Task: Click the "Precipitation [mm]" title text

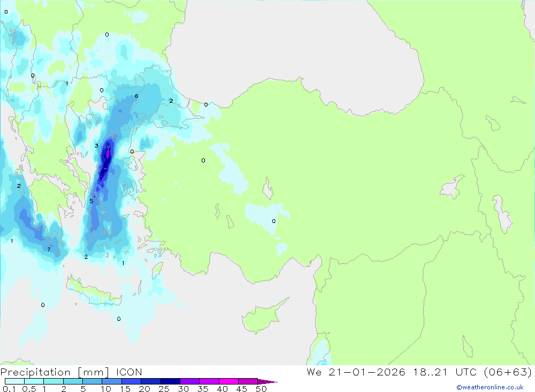Action: [55, 372]
